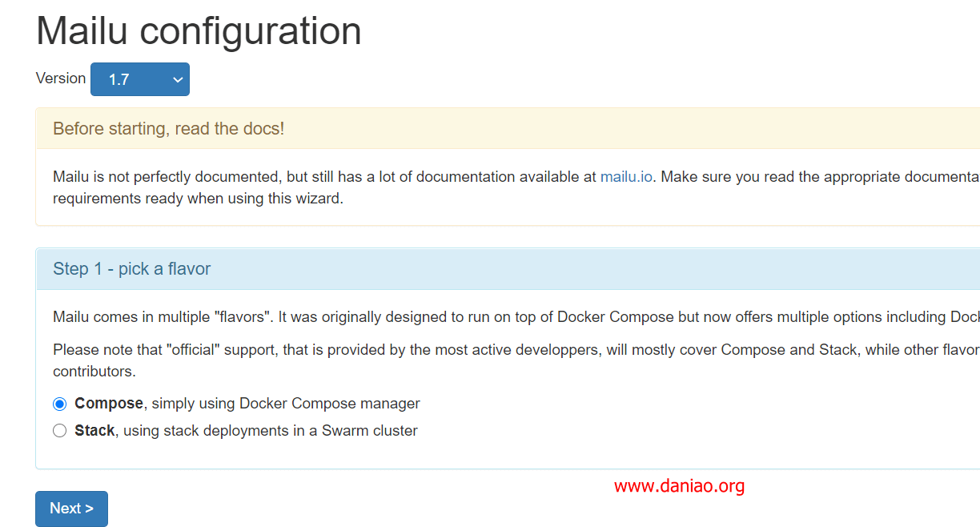Click 'requirements ready when using this wizard' line

198,199
